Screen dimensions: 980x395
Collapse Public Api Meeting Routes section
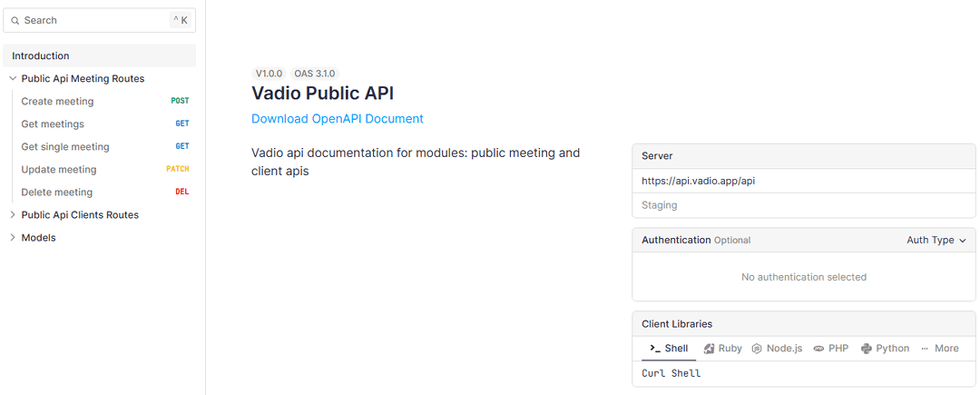click(13, 78)
